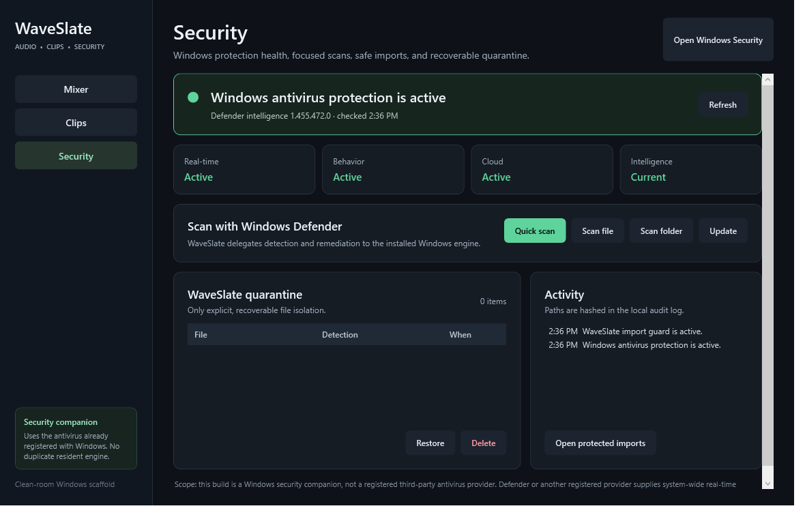The width and height of the screenshot is (805, 532).
Task: Click the scrollbar up arrow
Action: 767,79
